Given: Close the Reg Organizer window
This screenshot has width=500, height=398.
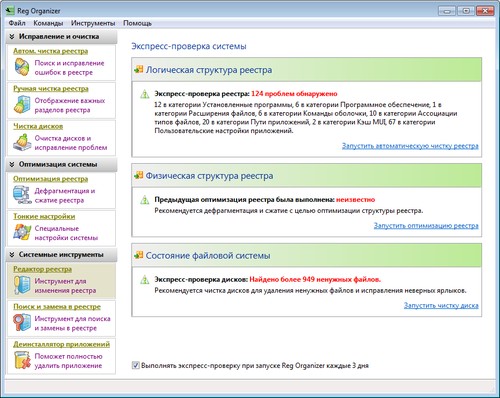Looking at the screenshot, I should pyautogui.click(x=485, y=11).
